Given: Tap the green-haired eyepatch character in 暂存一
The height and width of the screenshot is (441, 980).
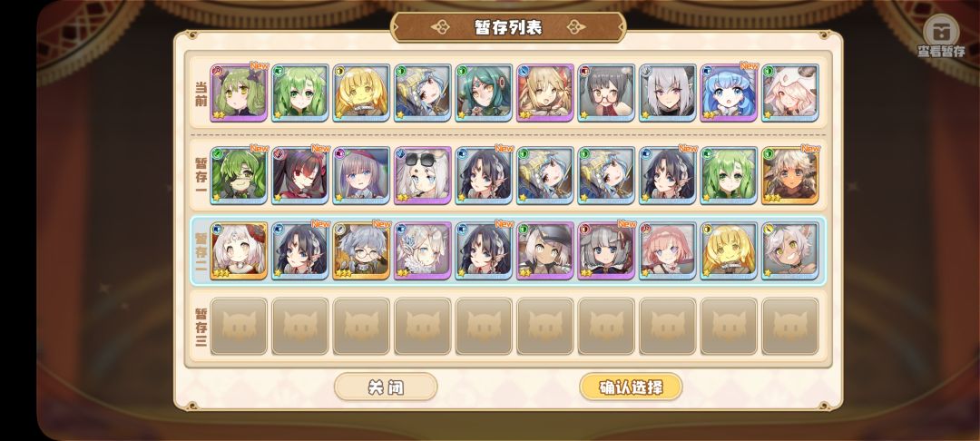Looking at the screenshot, I should click(239, 175).
